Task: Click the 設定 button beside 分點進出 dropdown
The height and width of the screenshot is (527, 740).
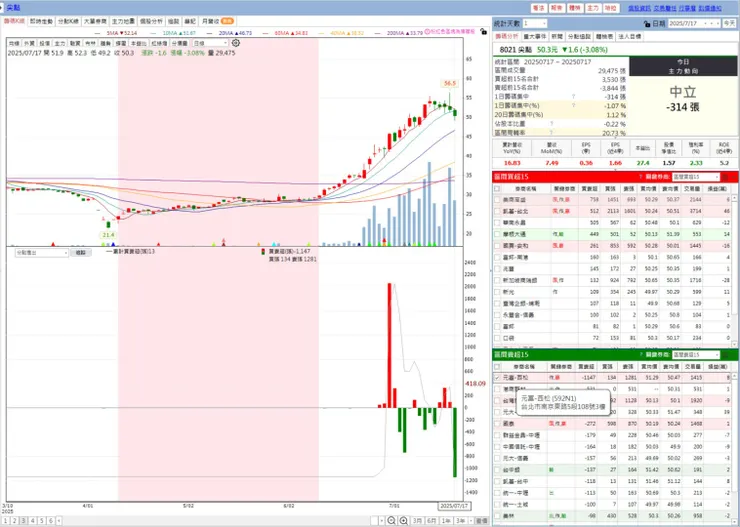Action: (81, 252)
